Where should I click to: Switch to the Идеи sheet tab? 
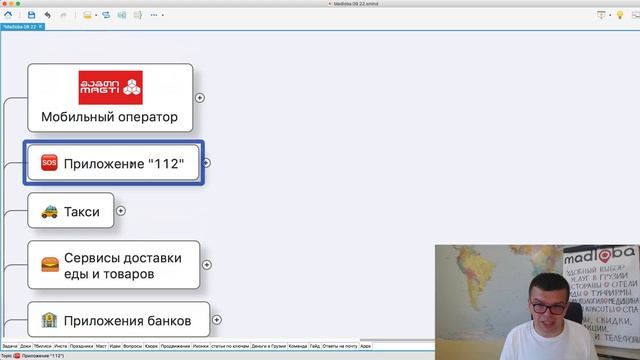click(x=115, y=346)
